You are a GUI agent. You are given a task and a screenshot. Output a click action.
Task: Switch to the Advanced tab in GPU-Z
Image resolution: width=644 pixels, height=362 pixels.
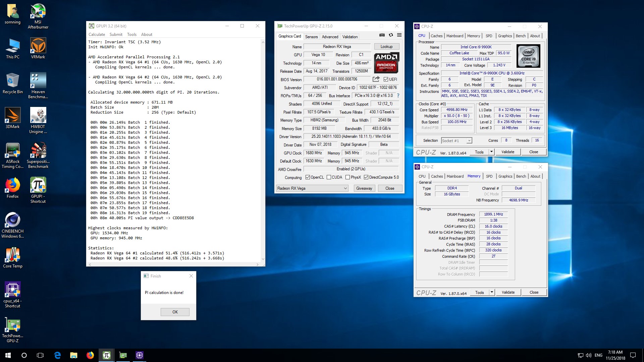coord(330,37)
